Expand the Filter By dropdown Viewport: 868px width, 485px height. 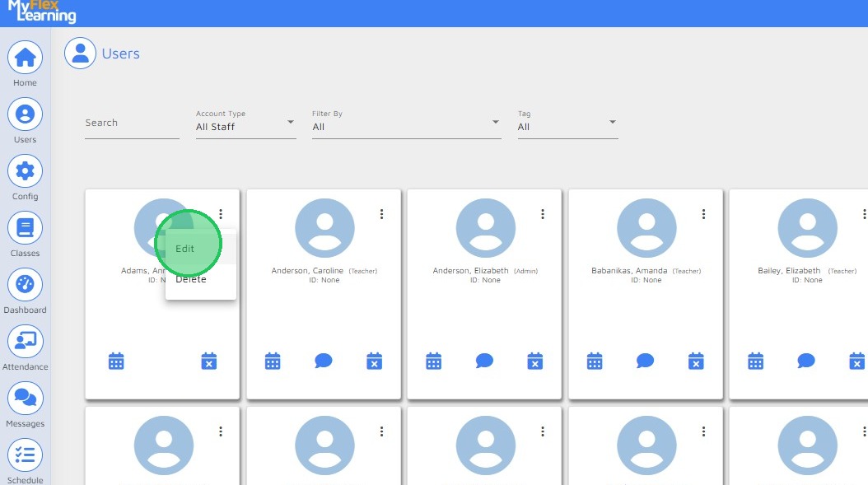tap(406, 124)
